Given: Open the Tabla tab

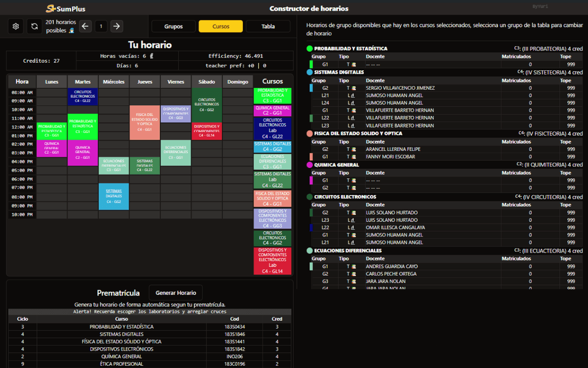Looking at the screenshot, I should pos(268,26).
